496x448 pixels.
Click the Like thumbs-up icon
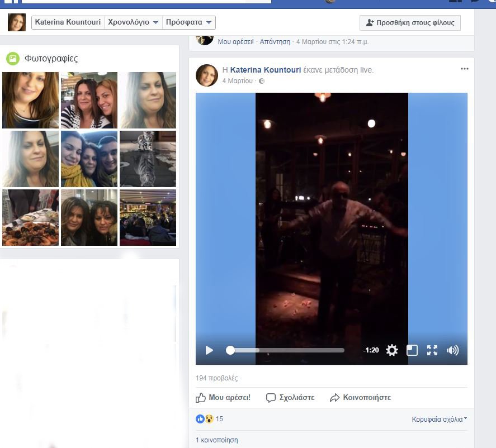[201, 398]
